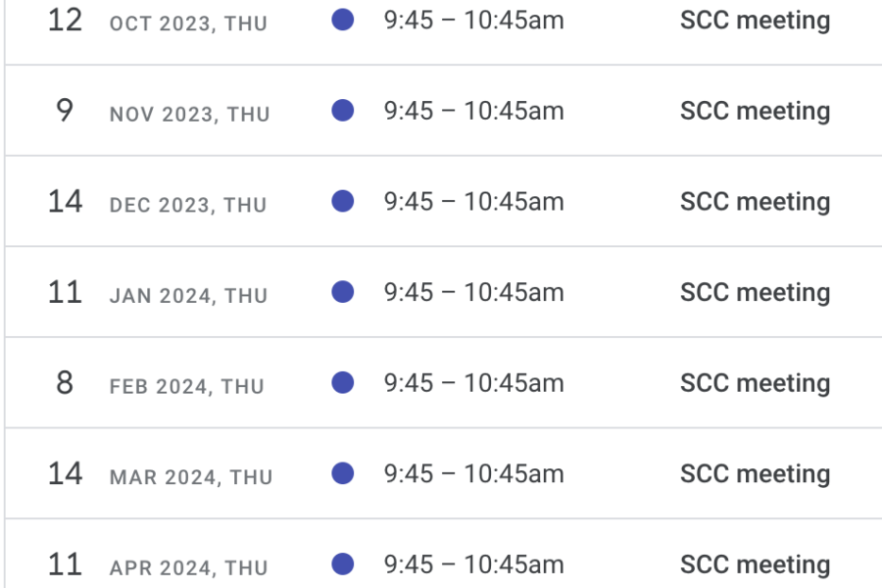Click the blue calendar dot for Mar 14 event
The height and width of the screenshot is (588, 882).
343,473
